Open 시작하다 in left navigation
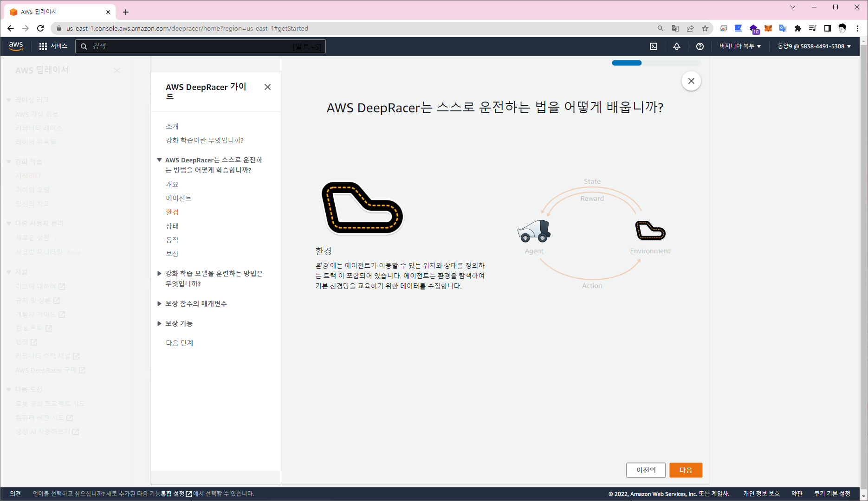This screenshot has width=868, height=501. click(x=28, y=176)
